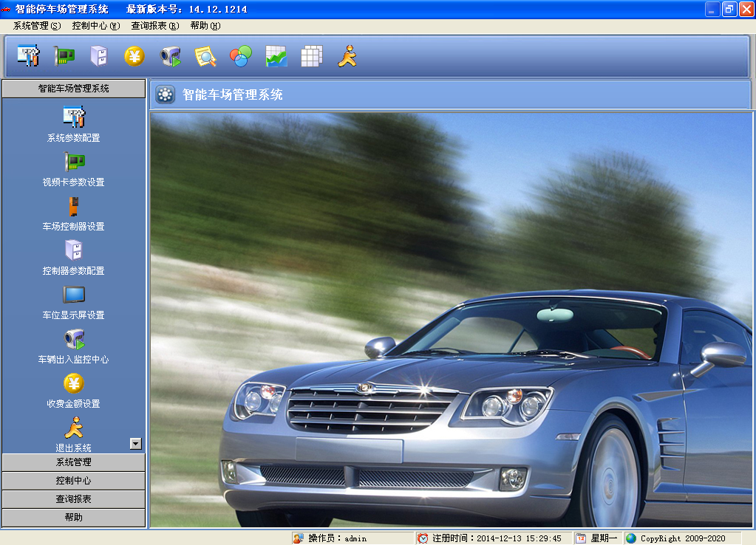
Task: Select the video camera toolbar icon
Action: coord(169,55)
